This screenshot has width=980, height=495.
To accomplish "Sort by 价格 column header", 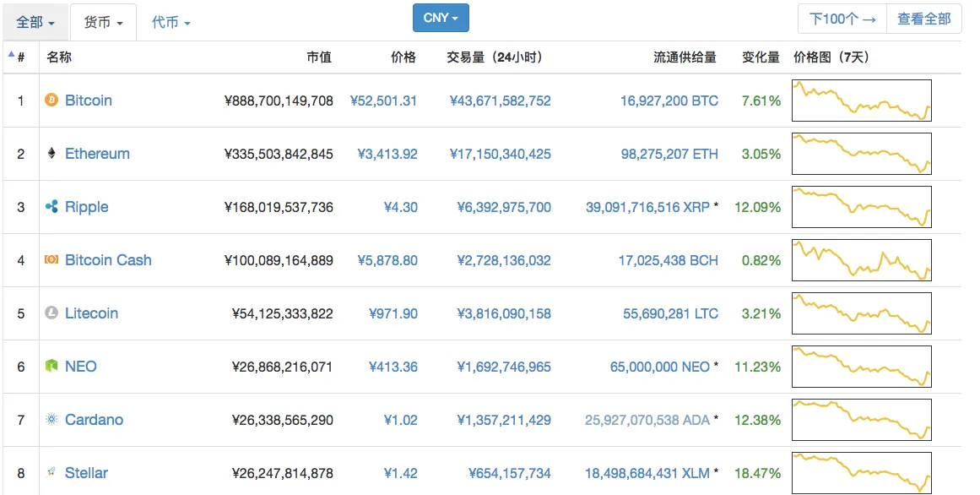I will point(403,57).
